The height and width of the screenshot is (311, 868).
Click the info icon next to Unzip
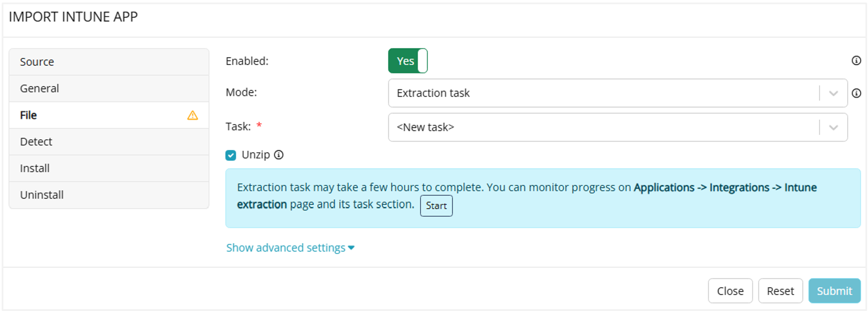point(279,155)
